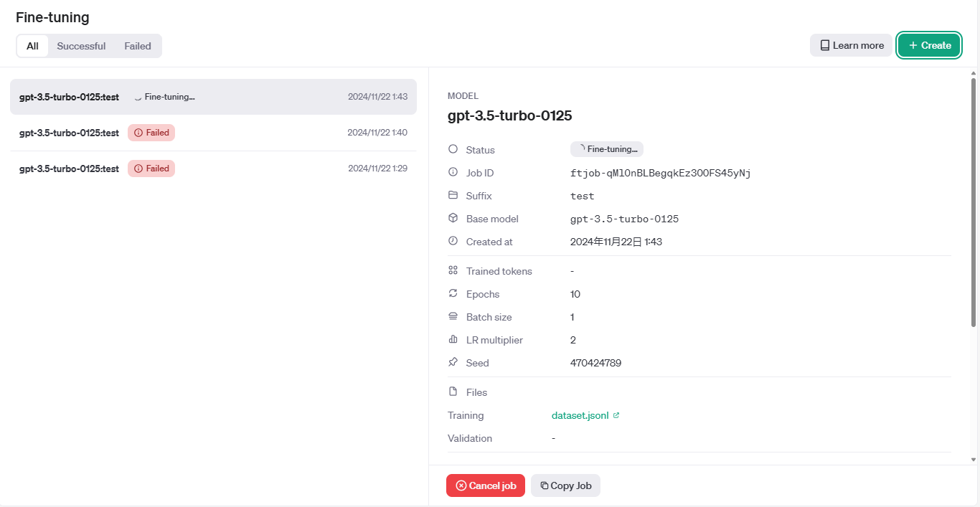Click the Seed pin icon
The image size is (980, 507).
click(453, 362)
